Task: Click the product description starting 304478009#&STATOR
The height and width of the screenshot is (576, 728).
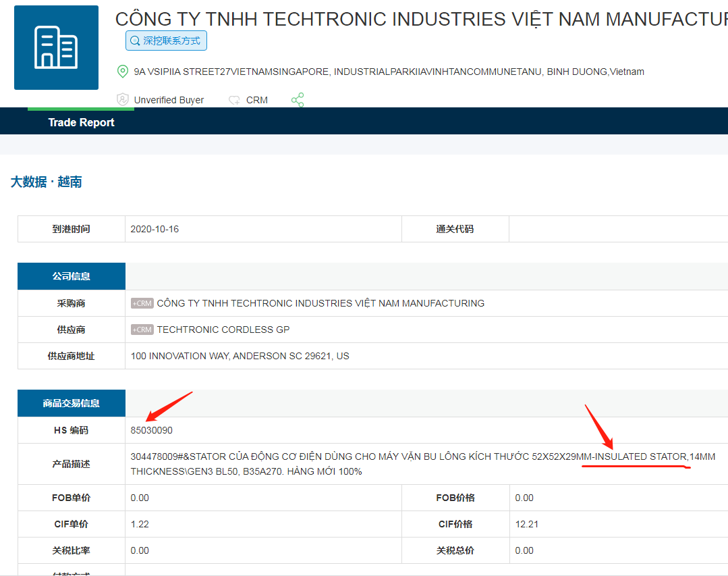Action: (423, 464)
